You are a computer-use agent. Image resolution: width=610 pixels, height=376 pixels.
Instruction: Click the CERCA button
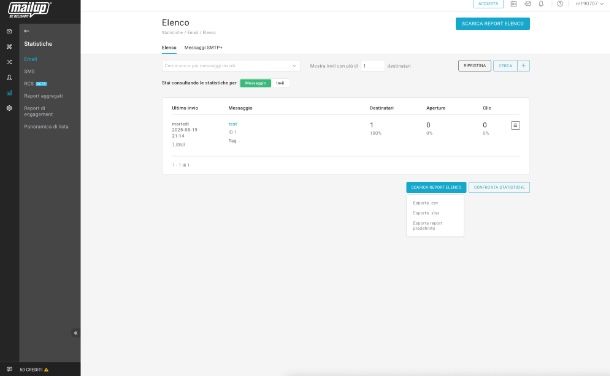[x=505, y=66]
